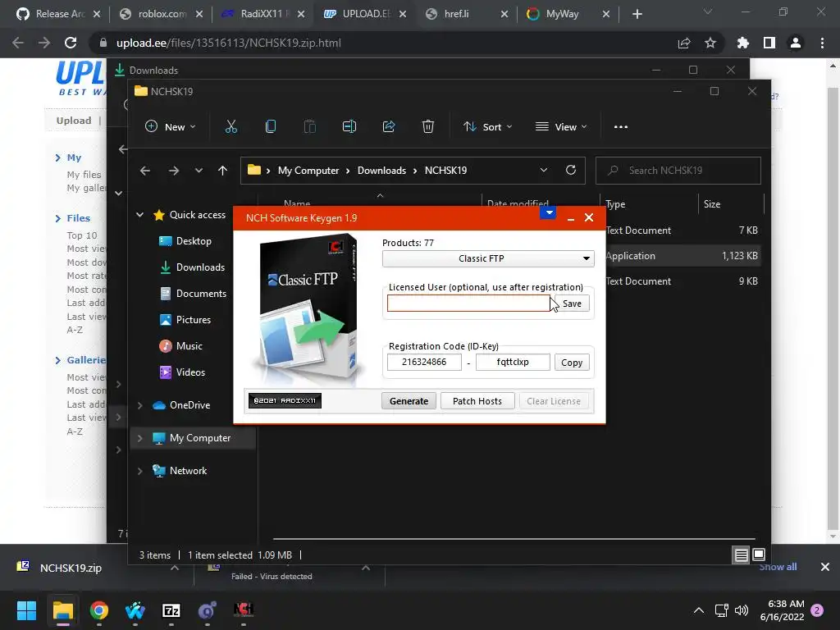Switch to the Release Archive GitHub tab

[58, 14]
